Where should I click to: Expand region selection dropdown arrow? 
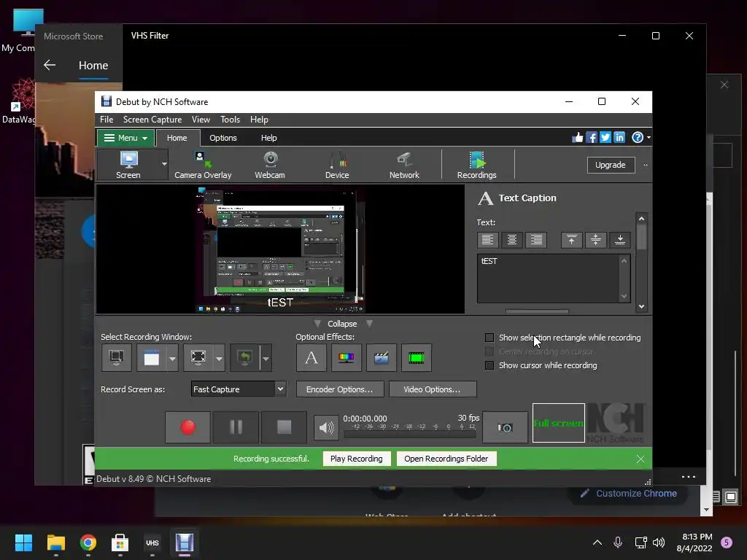(x=219, y=358)
